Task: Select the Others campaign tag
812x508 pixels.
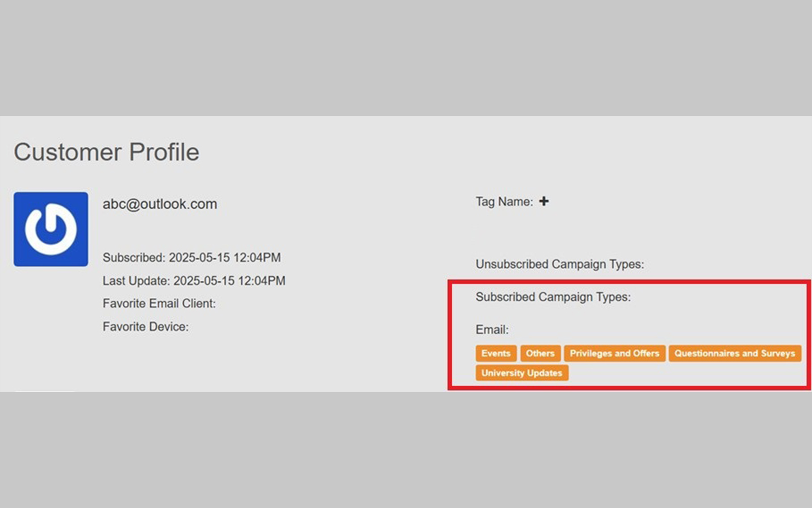Action: [540, 353]
